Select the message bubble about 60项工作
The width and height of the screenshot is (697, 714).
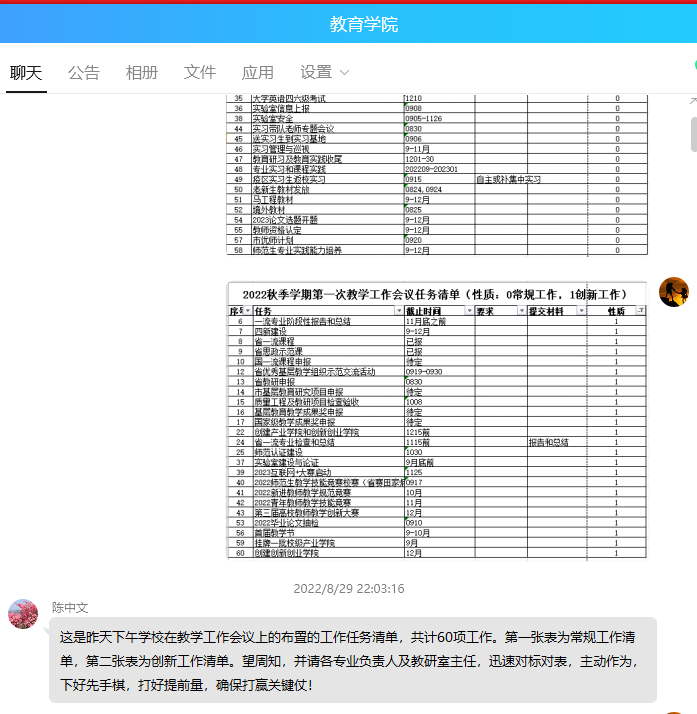tap(352, 660)
